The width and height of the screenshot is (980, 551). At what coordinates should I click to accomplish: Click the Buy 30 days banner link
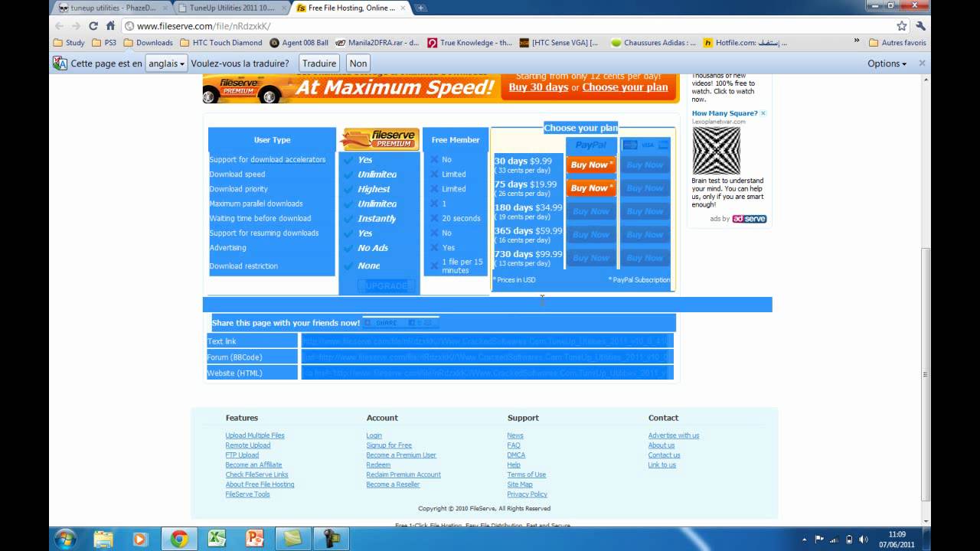(538, 87)
